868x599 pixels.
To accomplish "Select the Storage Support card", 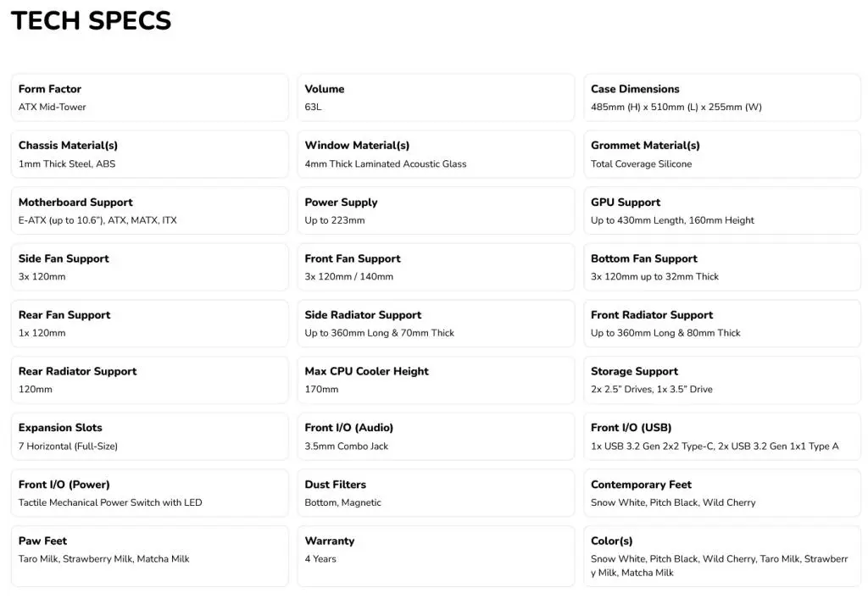I will (x=722, y=380).
